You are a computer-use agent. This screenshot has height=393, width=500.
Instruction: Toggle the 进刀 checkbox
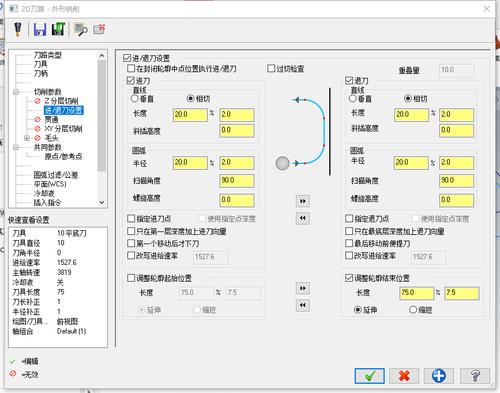pyautogui.click(x=130, y=81)
